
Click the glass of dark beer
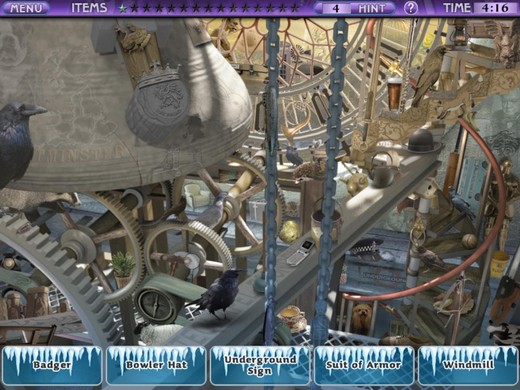[x=394, y=94]
